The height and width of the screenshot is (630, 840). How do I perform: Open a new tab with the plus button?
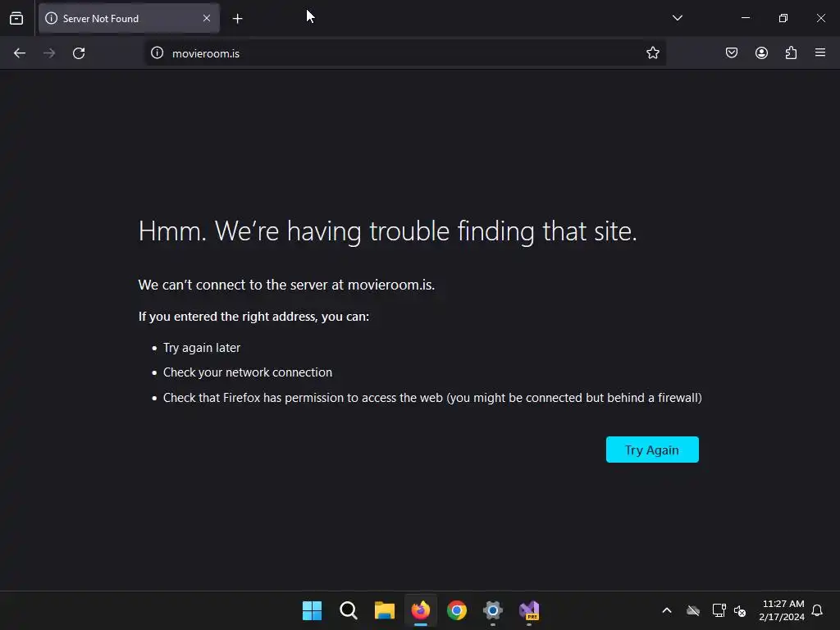(237, 19)
